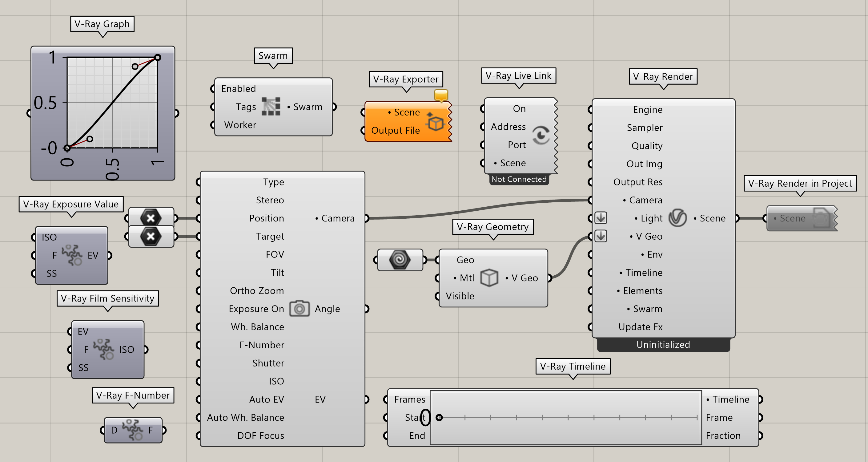Click the Ortho Zoom camera input
Viewport: 868px width, 462px height.
(x=257, y=291)
